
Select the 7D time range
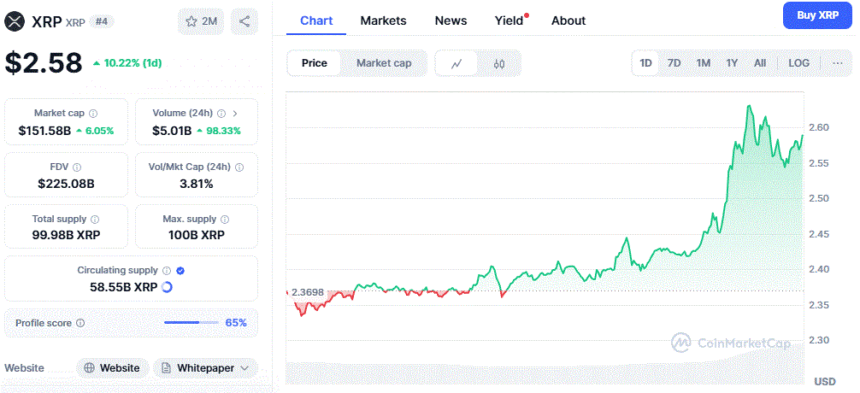tap(674, 63)
